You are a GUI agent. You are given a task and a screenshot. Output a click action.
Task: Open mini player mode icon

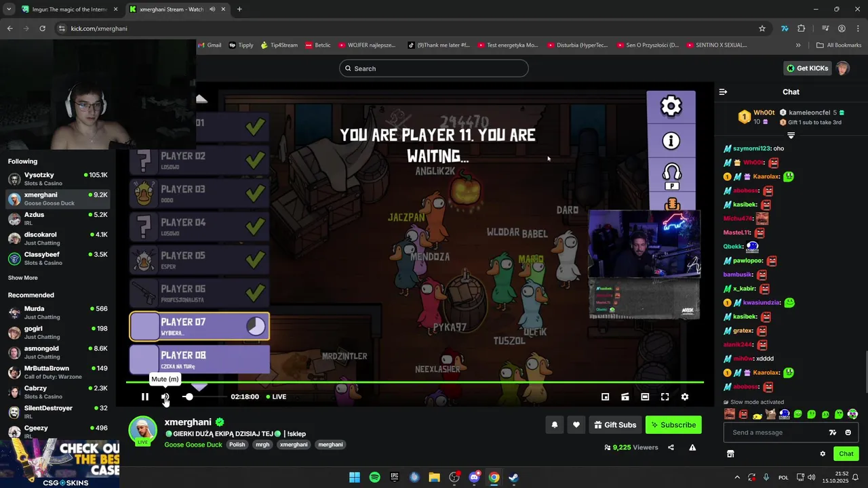606,396
